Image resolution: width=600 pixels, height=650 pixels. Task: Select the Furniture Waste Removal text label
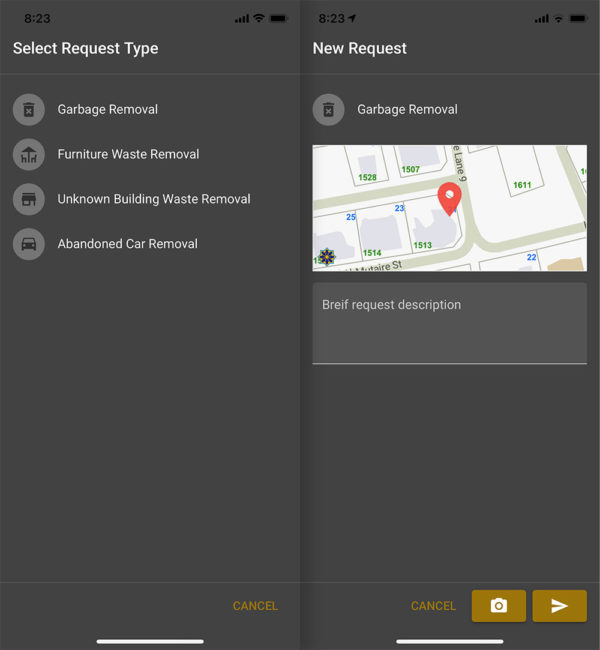click(x=128, y=154)
